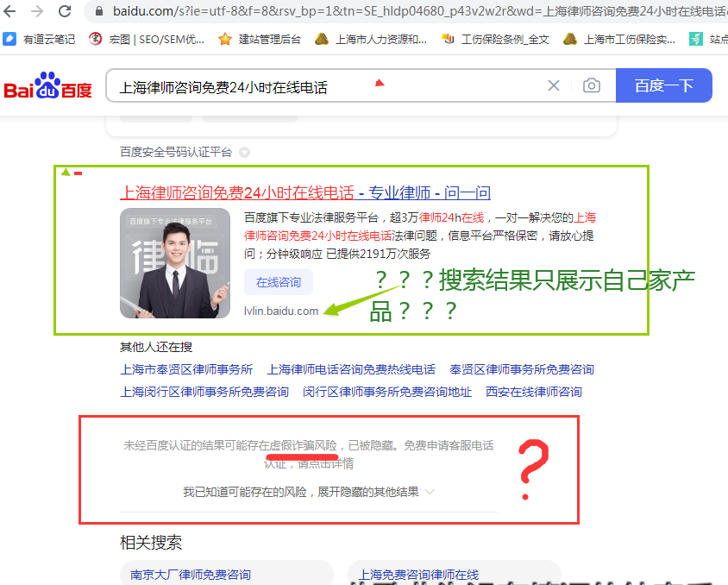Search related query 奉贤区律师事务所免费咨询
Screen dimensions: 728x585
(x=522, y=369)
